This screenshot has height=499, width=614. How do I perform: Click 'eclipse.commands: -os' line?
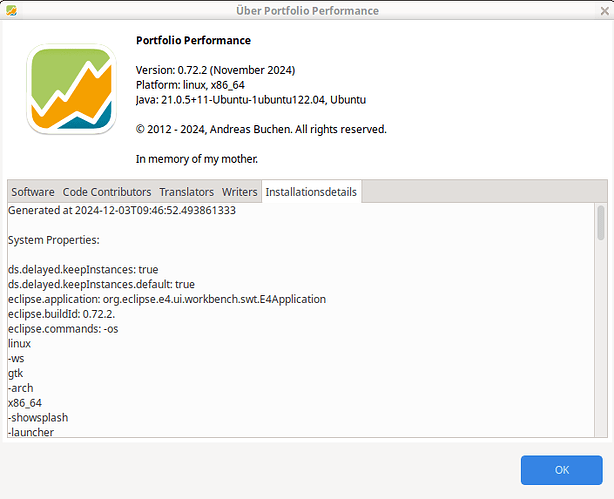63,329
